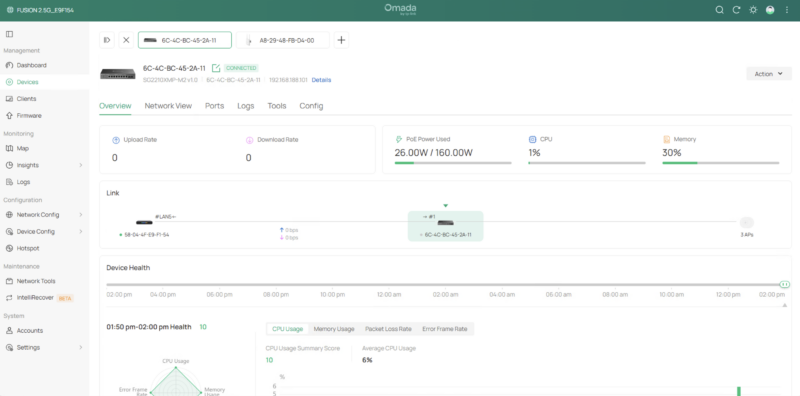
Task: Click the PoE Power Used plug icon
Action: (399, 139)
